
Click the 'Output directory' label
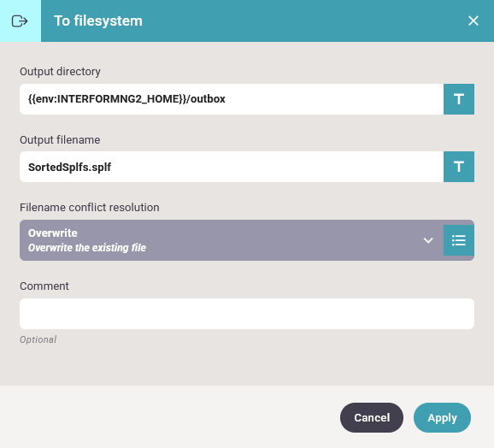(60, 72)
